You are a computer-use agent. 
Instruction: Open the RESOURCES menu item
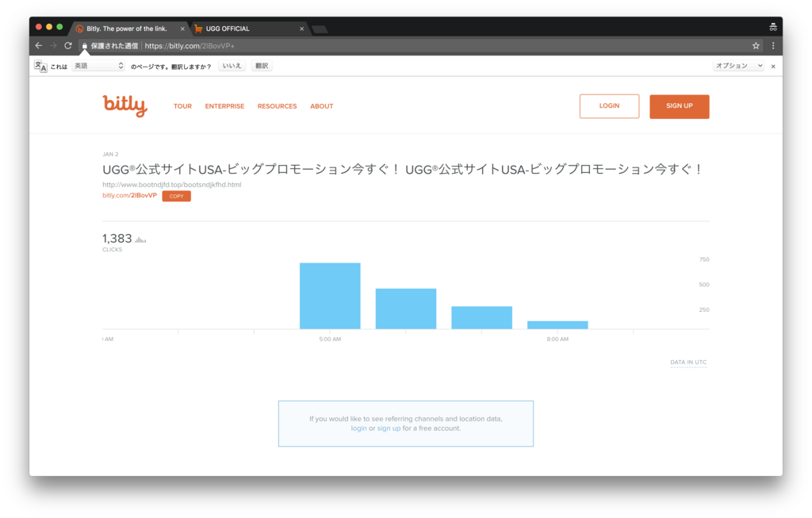(x=277, y=106)
